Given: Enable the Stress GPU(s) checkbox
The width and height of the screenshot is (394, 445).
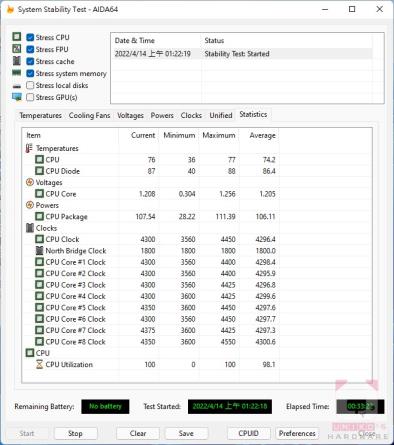Looking at the screenshot, I should point(30,97).
